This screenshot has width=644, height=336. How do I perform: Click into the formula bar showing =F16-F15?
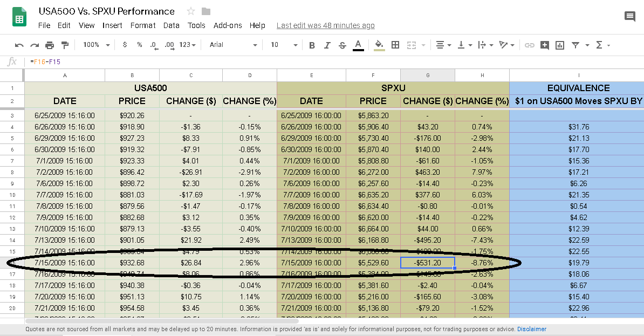tap(334, 61)
